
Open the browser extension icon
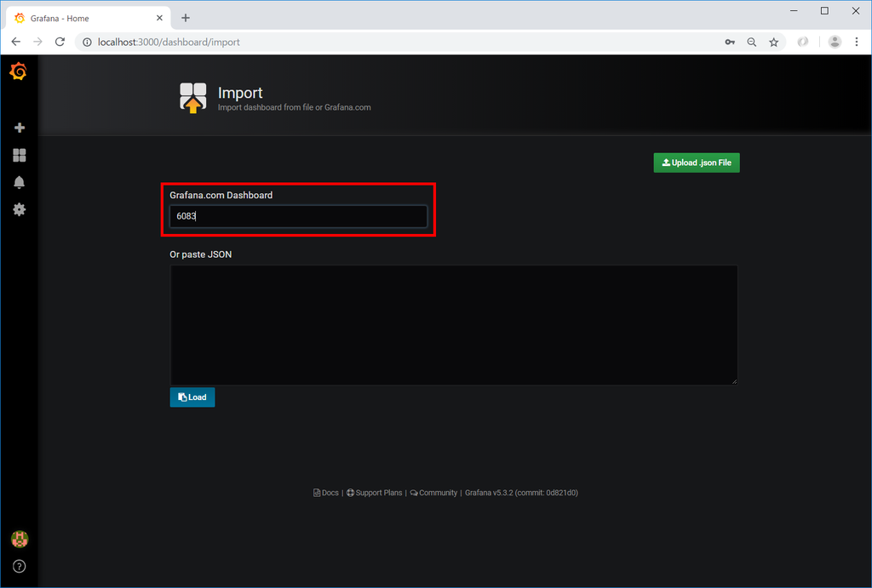point(802,42)
